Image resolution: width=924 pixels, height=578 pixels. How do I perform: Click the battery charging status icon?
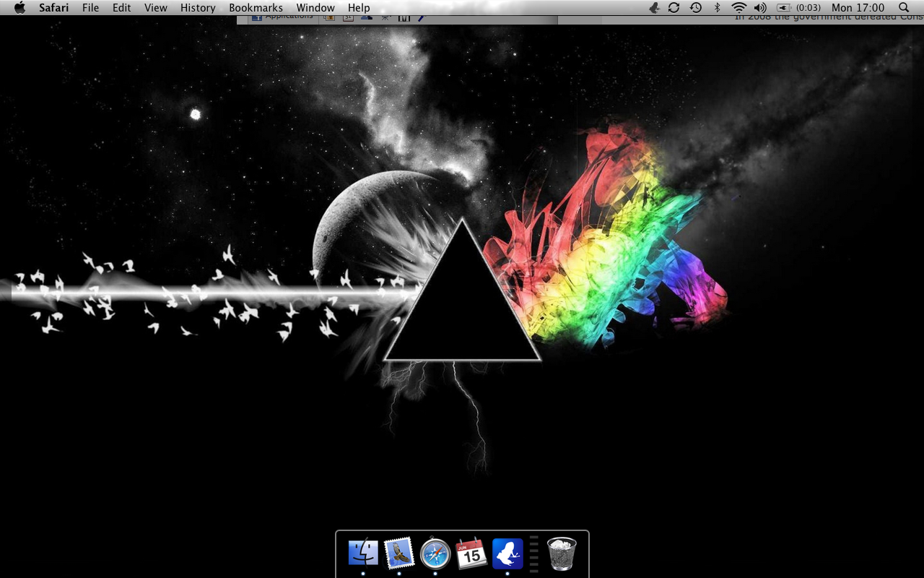(x=784, y=8)
